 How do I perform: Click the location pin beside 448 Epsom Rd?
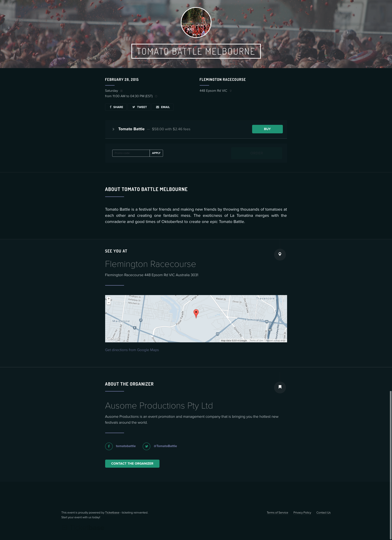(x=231, y=91)
